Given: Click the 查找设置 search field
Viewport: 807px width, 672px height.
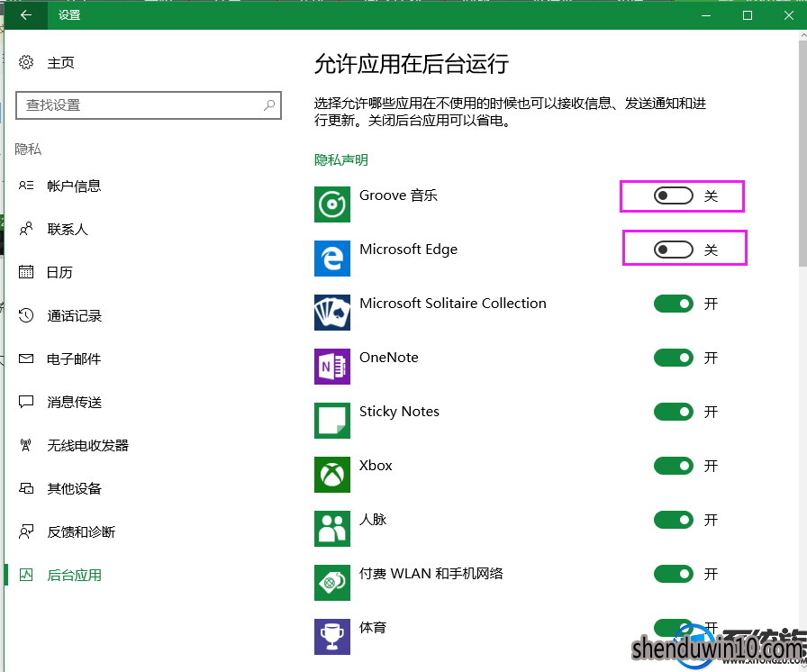Looking at the screenshot, I should (x=149, y=105).
